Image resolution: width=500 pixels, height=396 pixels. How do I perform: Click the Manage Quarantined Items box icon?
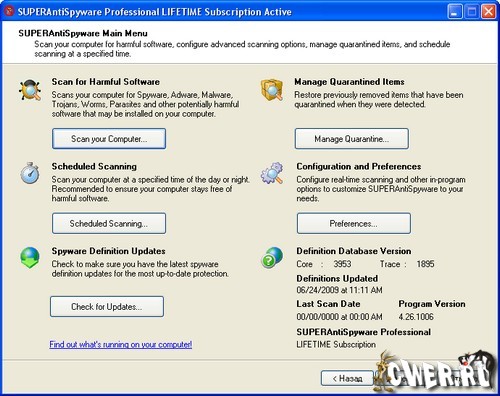[x=272, y=90]
